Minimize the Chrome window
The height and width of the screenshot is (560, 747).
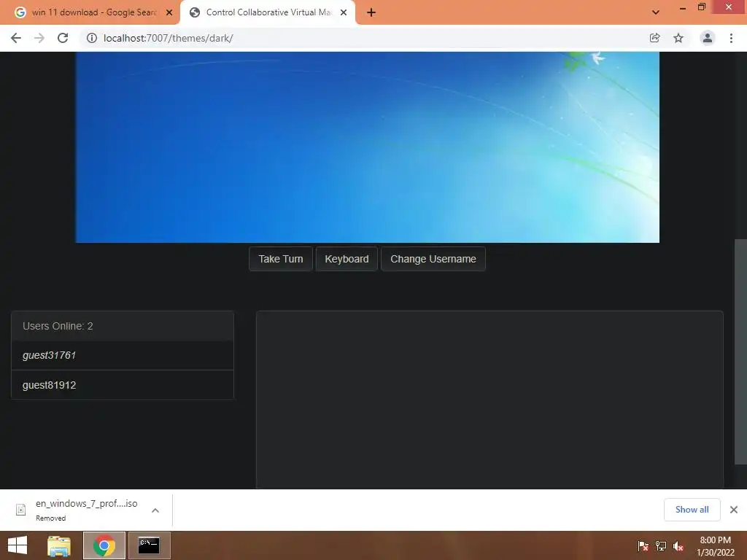tap(683, 7)
